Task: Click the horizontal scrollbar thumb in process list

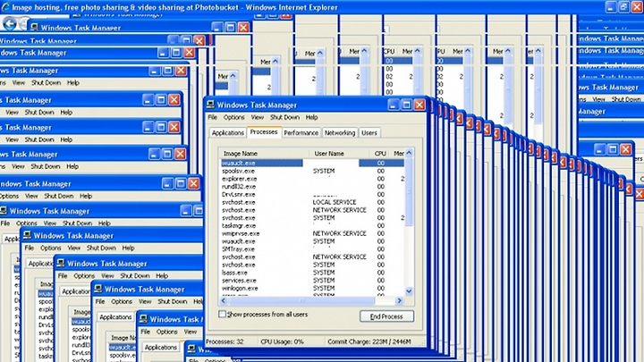Action: [x=302, y=301]
